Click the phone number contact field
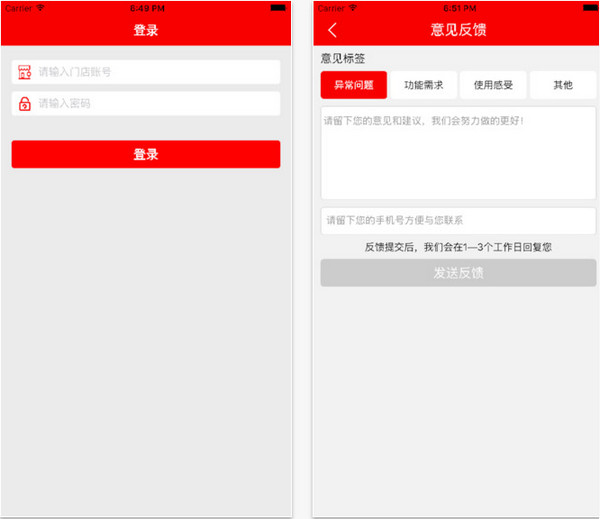Image resolution: width=600 pixels, height=519 pixels. 458,221
